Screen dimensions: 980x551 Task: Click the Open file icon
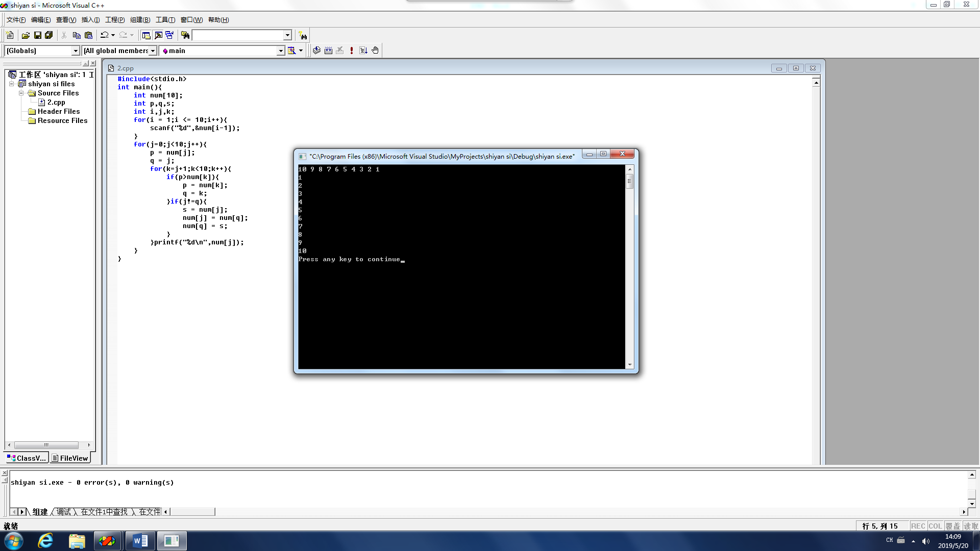click(26, 35)
